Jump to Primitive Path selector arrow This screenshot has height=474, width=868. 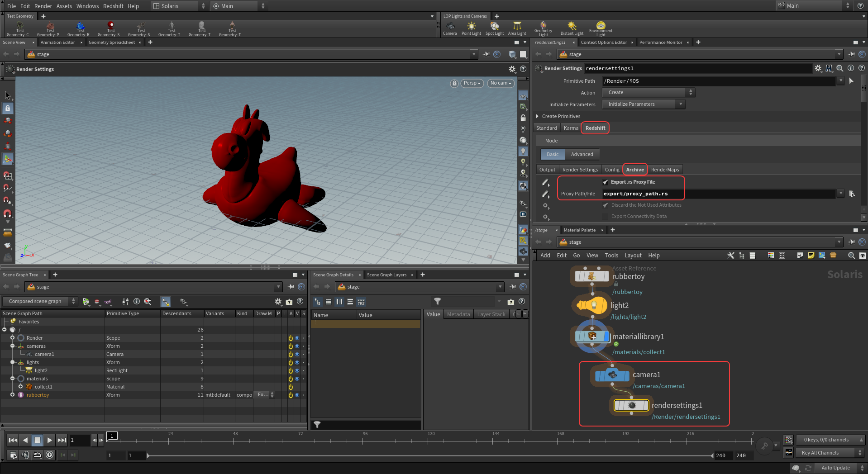(851, 81)
